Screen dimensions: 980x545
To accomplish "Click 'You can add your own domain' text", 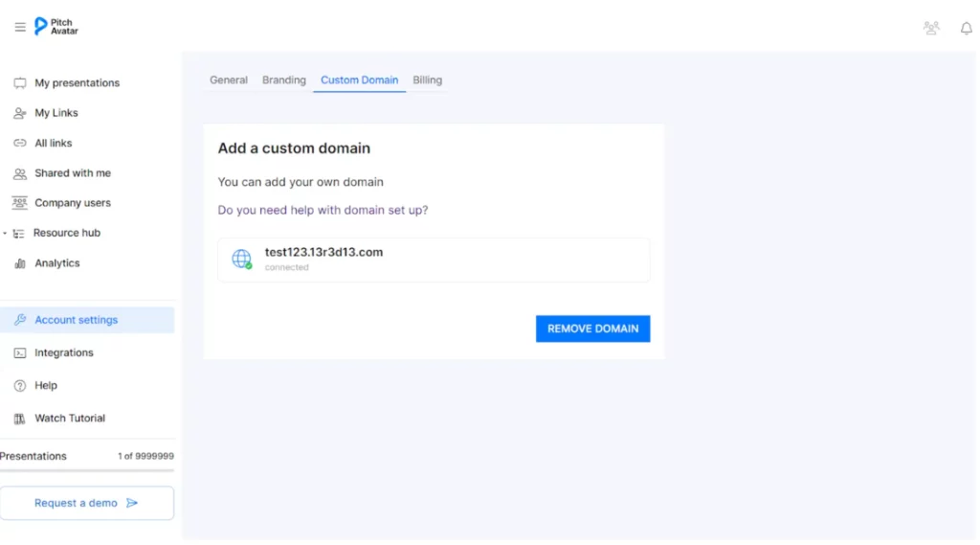I will pos(301,182).
